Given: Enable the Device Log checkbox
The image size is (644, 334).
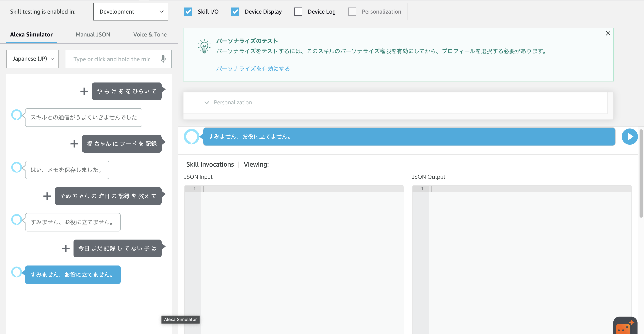Looking at the screenshot, I should [298, 12].
